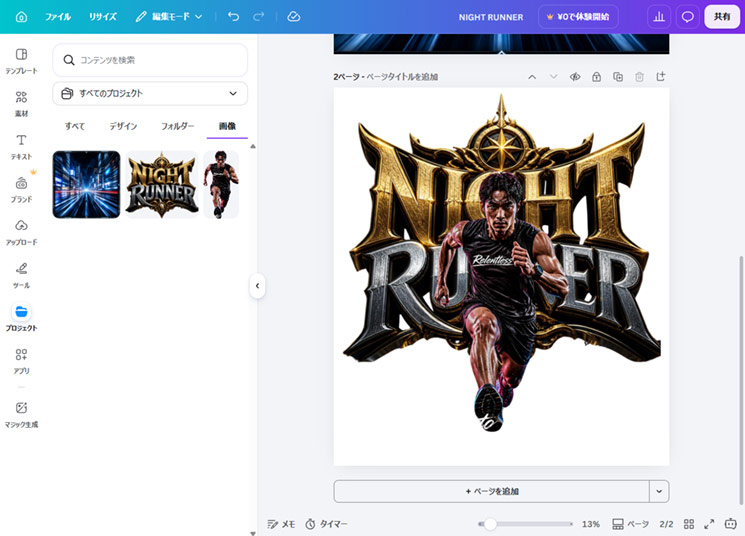Open the comments bubble icon
This screenshot has height=536, width=745.
pos(688,17)
